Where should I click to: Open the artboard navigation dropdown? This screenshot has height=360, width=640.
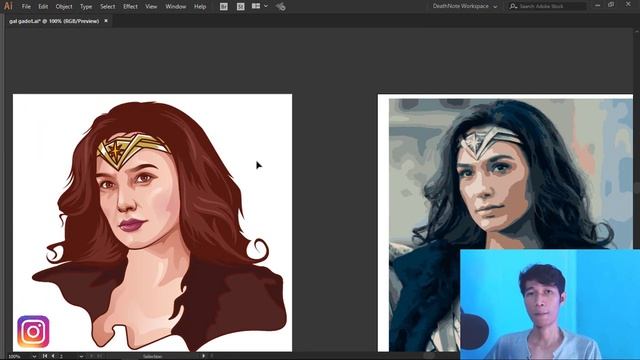[81, 356]
